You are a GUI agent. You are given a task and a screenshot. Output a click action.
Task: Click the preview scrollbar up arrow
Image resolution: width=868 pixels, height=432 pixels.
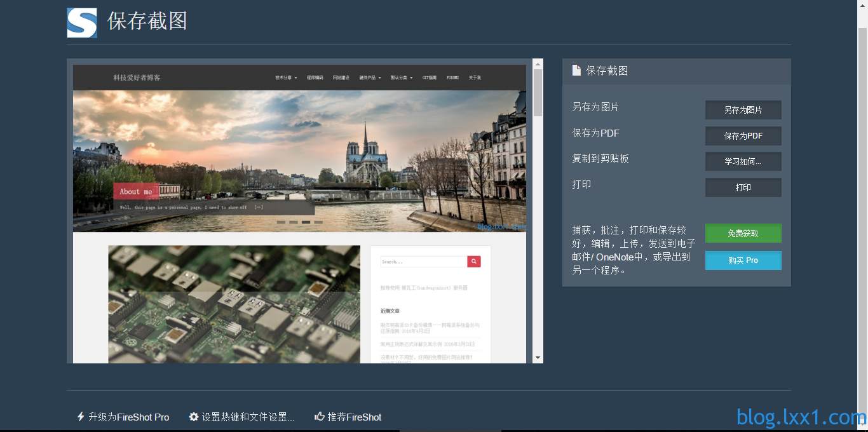[538, 64]
